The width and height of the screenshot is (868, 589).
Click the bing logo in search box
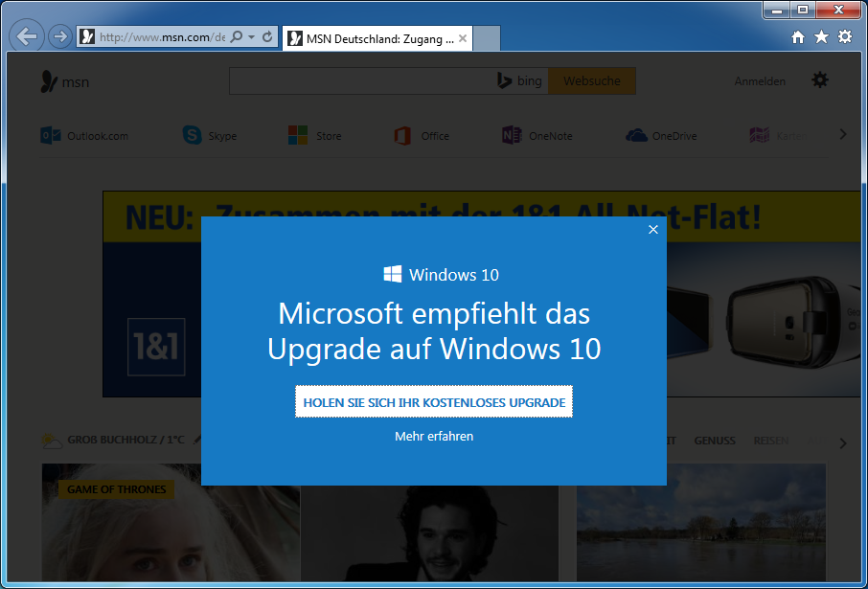click(x=519, y=80)
